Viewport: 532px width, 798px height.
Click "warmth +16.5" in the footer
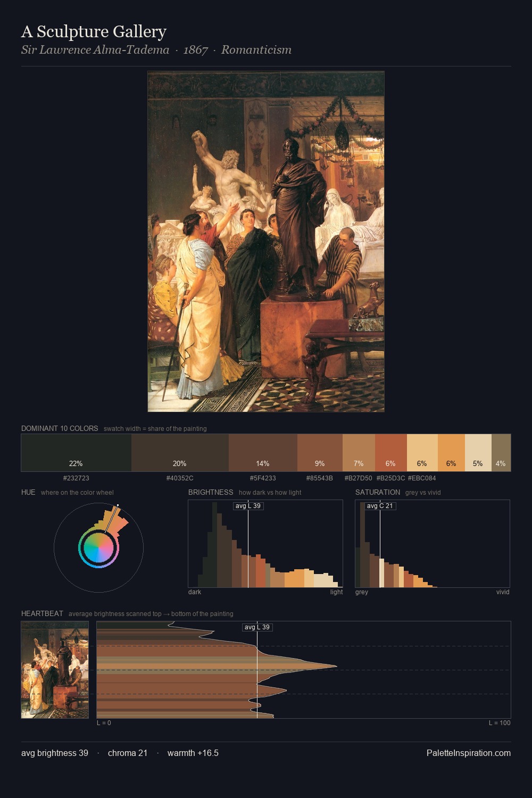click(x=193, y=753)
